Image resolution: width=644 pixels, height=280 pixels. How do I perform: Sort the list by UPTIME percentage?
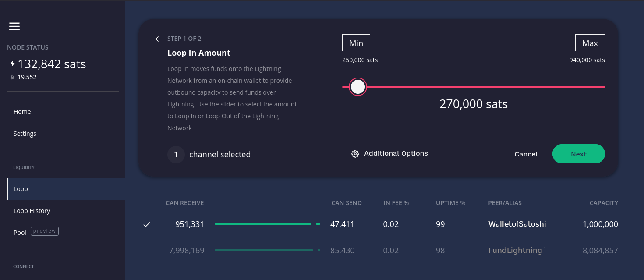point(450,202)
